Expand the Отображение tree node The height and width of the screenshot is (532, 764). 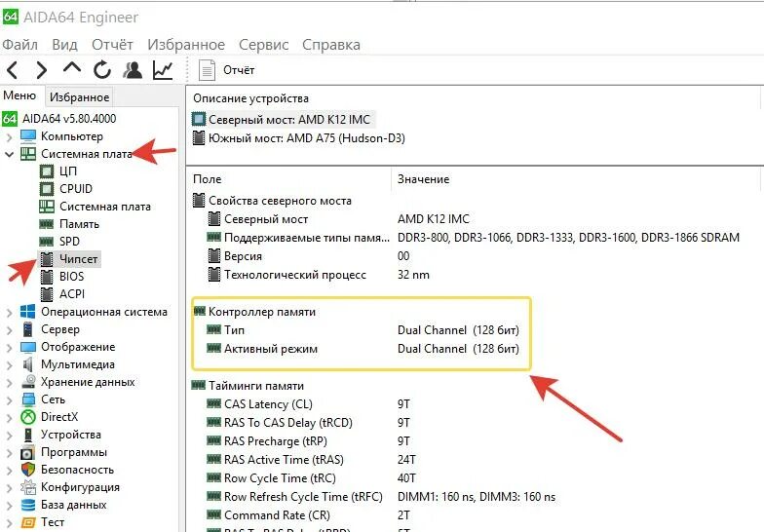pos(10,347)
